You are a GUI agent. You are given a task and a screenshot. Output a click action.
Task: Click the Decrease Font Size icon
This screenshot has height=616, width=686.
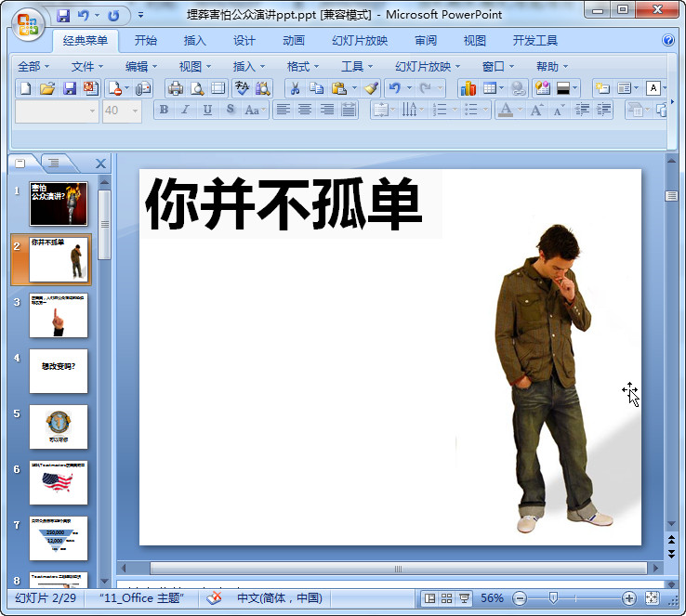point(559,110)
